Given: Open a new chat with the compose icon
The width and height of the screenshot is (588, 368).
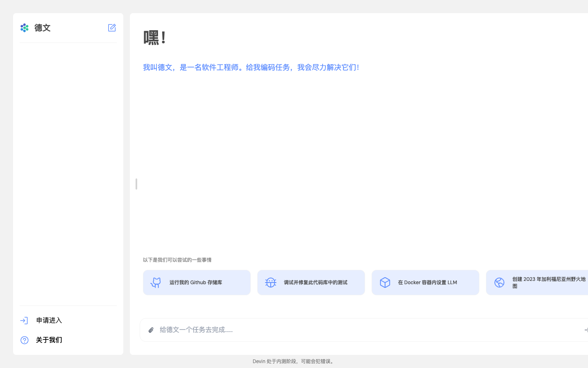Looking at the screenshot, I should point(111,27).
